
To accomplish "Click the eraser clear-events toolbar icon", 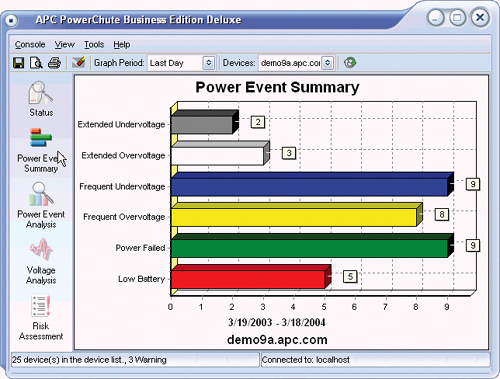I will (79, 62).
